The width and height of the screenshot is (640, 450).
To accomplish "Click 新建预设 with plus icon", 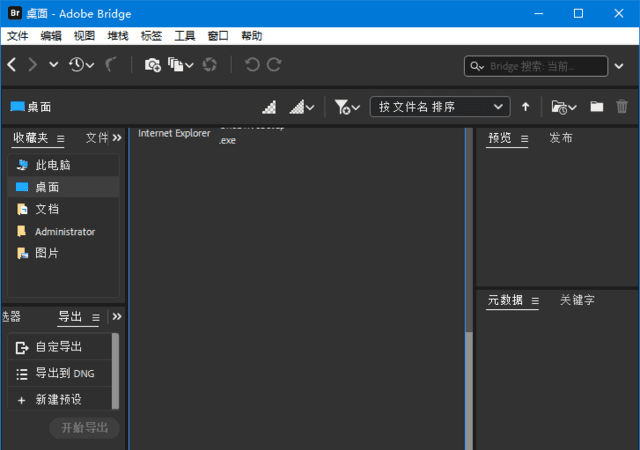I will pos(60,399).
